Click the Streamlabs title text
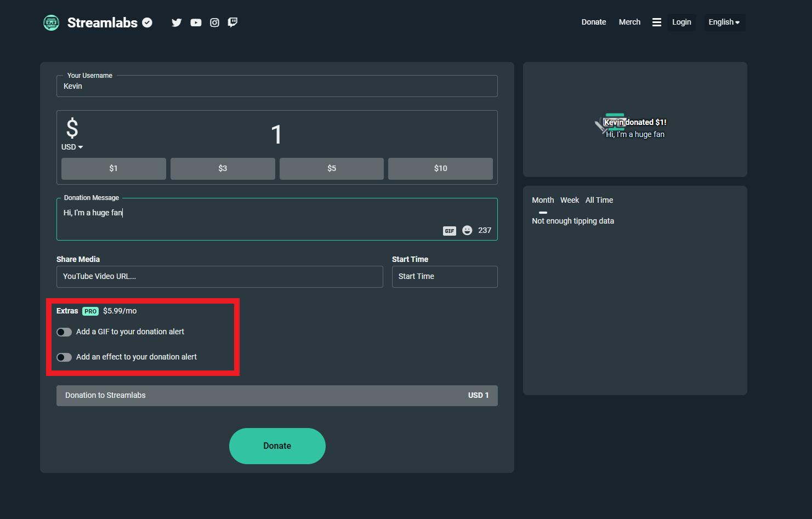The image size is (812, 519). (103, 22)
